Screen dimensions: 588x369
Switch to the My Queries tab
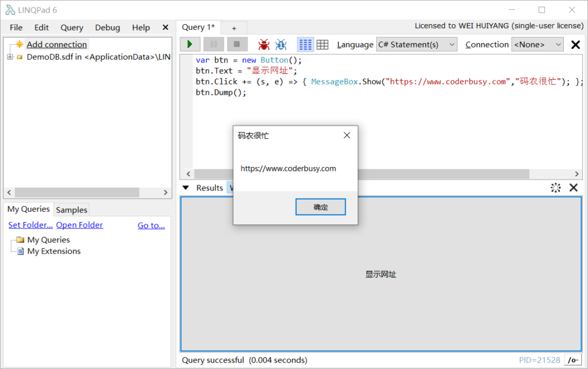(x=29, y=209)
